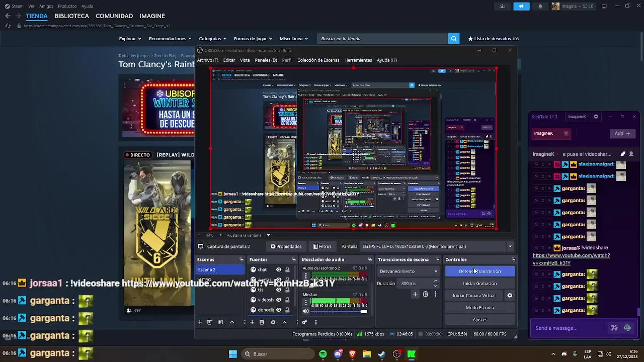Expand the Steam Recomendaciones menu
The width and height of the screenshot is (644, 362).
point(170,39)
